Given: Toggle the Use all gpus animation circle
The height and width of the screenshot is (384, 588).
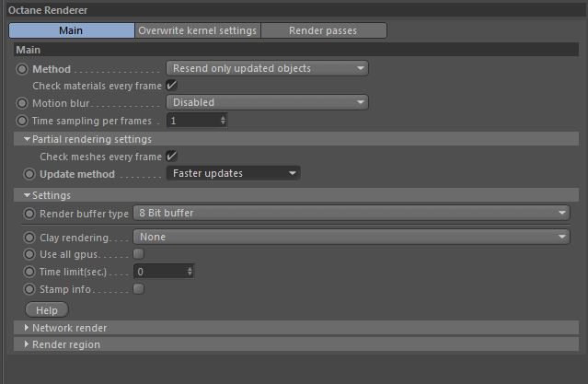Looking at the screenshot, I should 29,254.
